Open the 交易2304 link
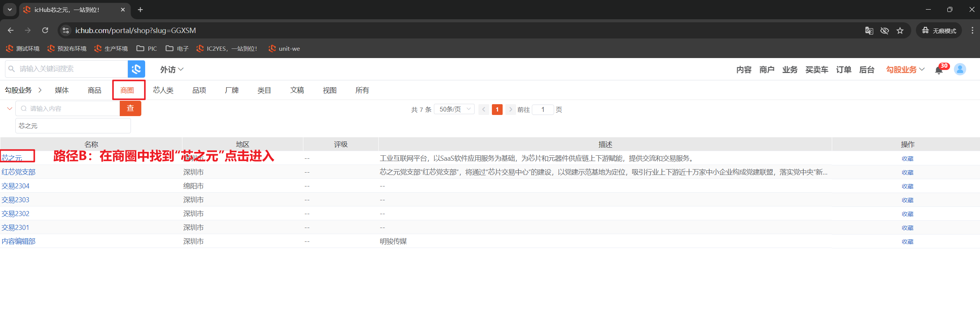The image size is (980, 331). point(15,186)
